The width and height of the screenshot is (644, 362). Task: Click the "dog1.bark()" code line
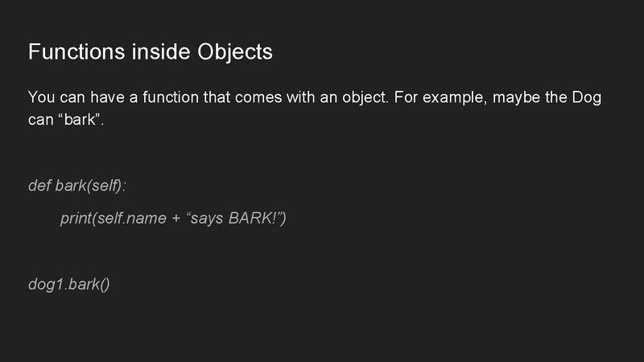click(68, 284)
